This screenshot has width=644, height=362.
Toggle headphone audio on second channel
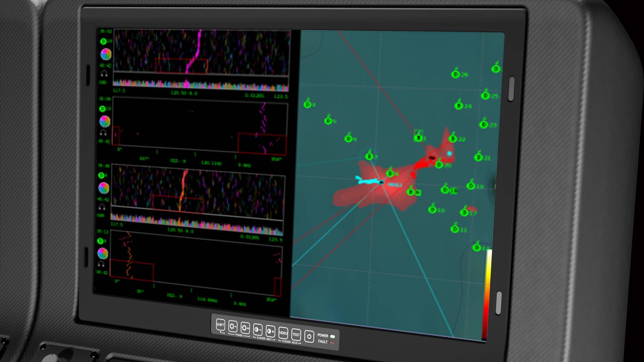point(103,133)
